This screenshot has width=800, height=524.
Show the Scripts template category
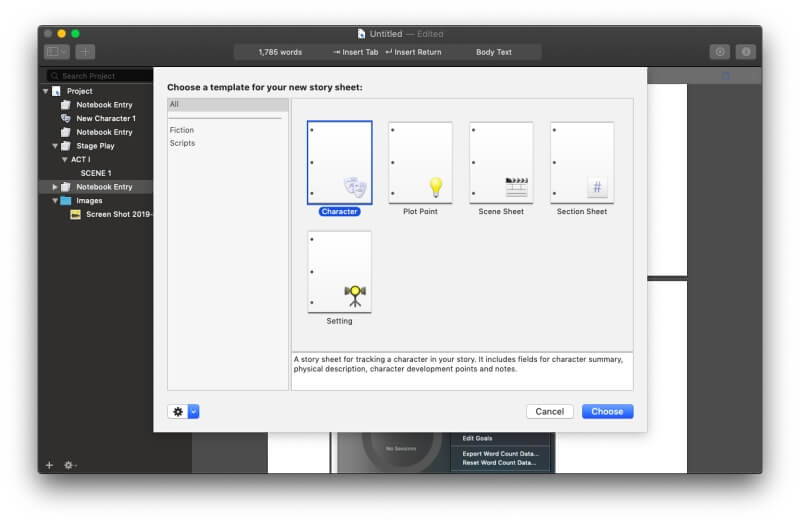182,143
